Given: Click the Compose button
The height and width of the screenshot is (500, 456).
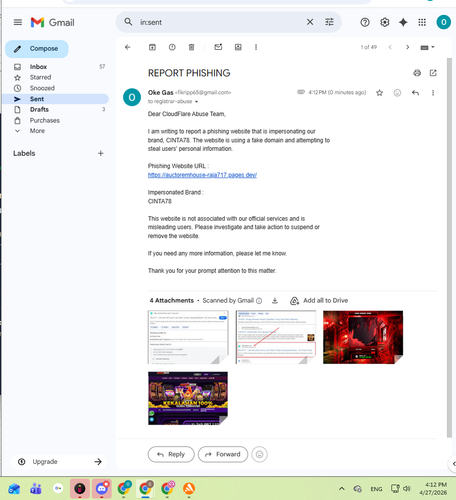Looking at the screenshot, I should tap(37, 49).
